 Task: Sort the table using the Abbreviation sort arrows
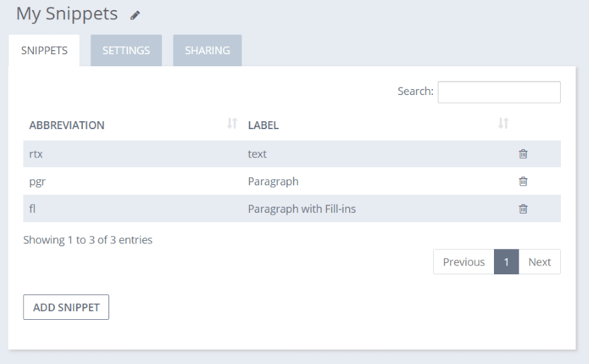[232, 124]
